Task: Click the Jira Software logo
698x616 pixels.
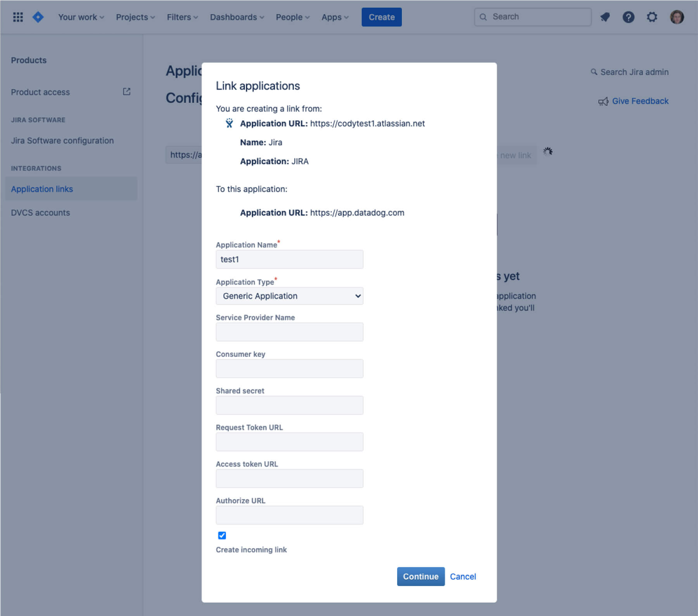Action: coord(38,17)
